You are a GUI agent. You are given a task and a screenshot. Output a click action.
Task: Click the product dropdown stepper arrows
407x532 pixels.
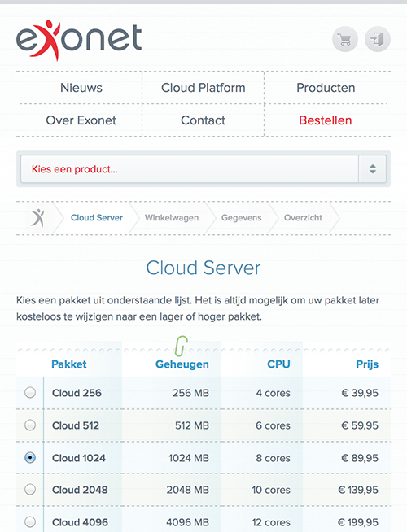(x=372, y=169)
